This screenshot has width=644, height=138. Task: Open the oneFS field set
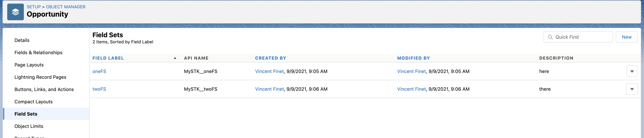(x=99, y=71)
